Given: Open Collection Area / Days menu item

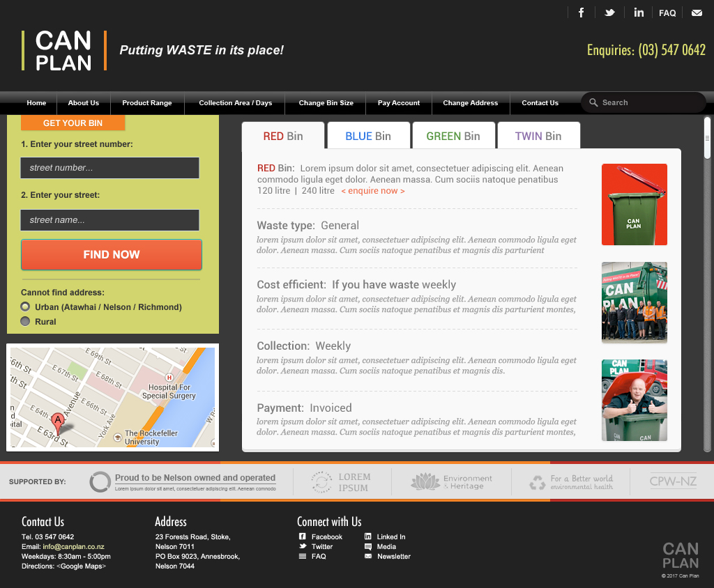Looking at the screenshot, I should pyautogui.click(x=236, y=103).
